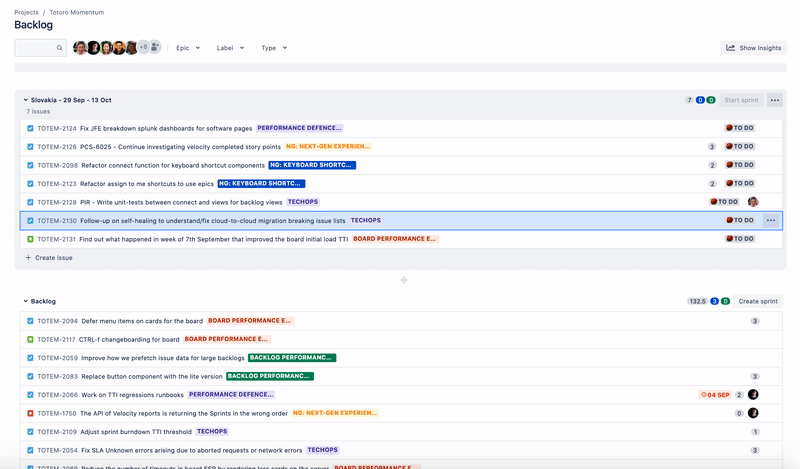This screenshot has width=800, height=469.
Task: Open the Epic filter dropdown
Action: (x=188, y=48)
